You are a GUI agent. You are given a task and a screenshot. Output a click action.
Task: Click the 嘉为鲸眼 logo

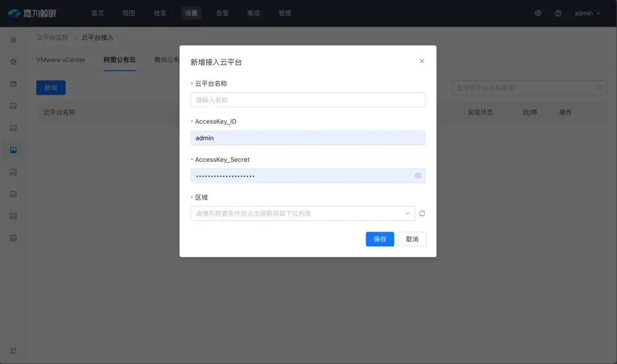[x=35, y=13]
